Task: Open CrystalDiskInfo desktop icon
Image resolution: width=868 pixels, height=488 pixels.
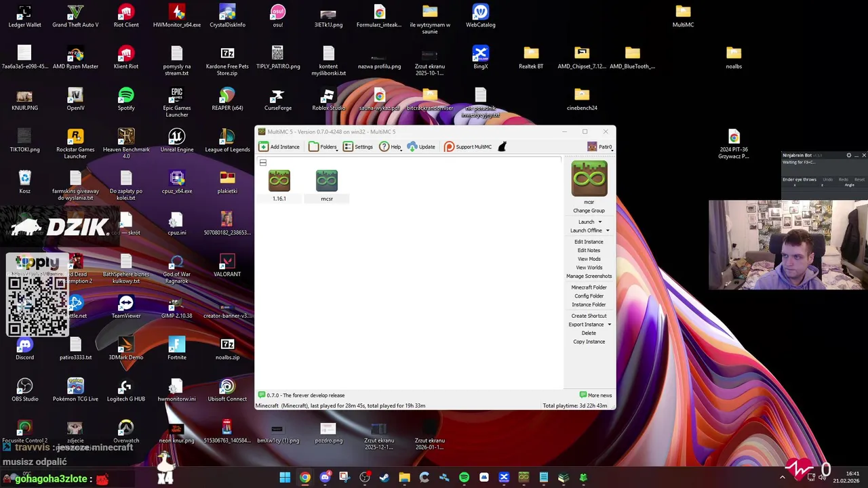Action: pos(227,17)
